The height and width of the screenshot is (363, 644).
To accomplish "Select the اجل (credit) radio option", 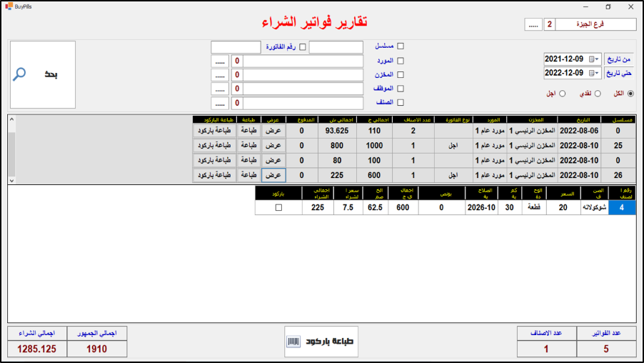I will [563, 94].
